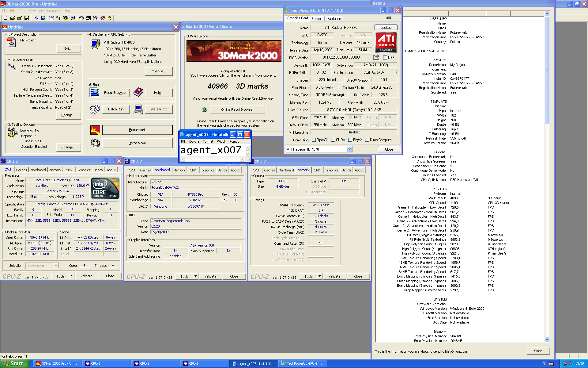
Task: Open Graphics tab in Mainboard CPU-Z window
Action: pos(208,170)
